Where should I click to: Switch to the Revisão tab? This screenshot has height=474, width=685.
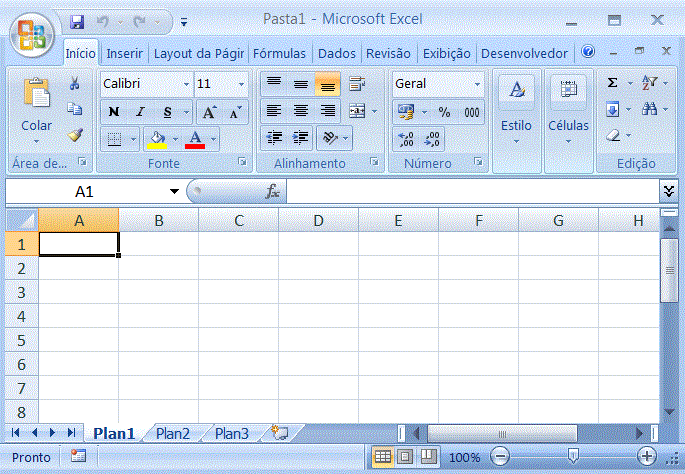[388, 54]
